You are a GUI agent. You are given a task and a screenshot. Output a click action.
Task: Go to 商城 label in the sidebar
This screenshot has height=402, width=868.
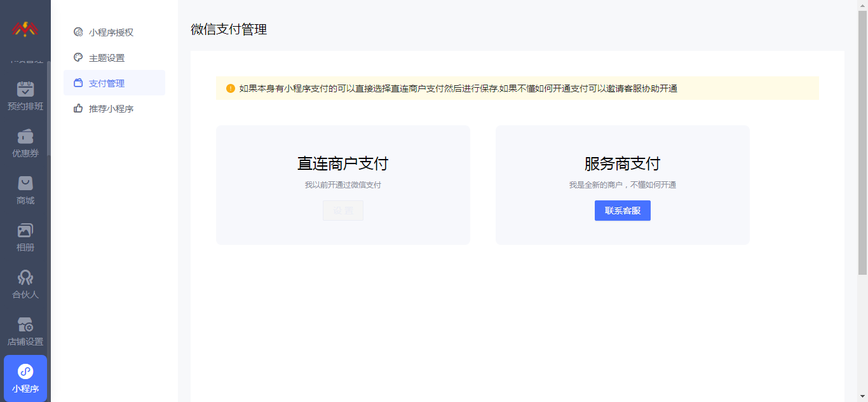point(25,200)
